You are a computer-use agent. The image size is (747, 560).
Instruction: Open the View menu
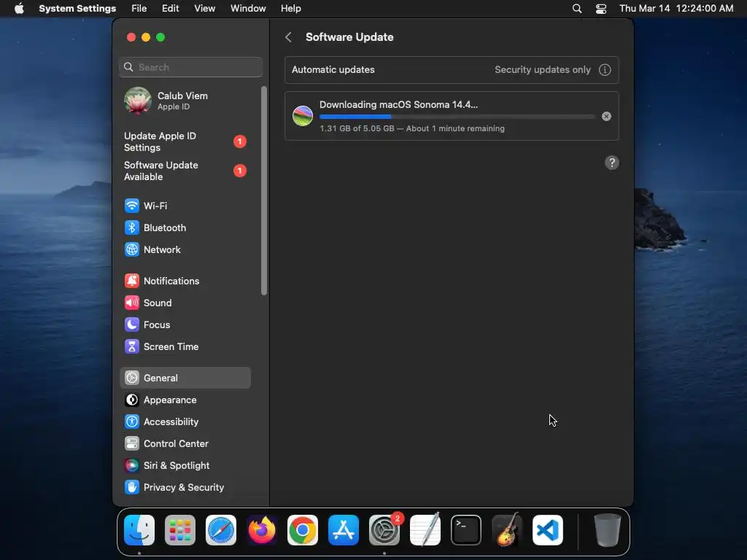[204, 8]
